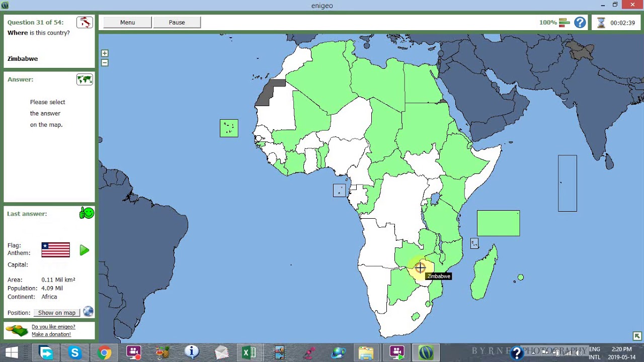Zoom in the map with the plus button

[x=105, y=53]
